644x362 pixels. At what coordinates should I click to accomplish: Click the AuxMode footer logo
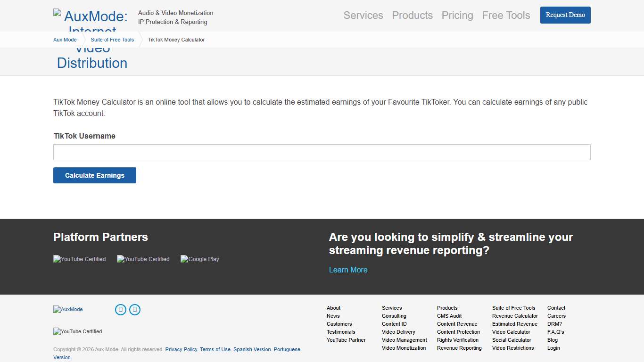point(68,309)
